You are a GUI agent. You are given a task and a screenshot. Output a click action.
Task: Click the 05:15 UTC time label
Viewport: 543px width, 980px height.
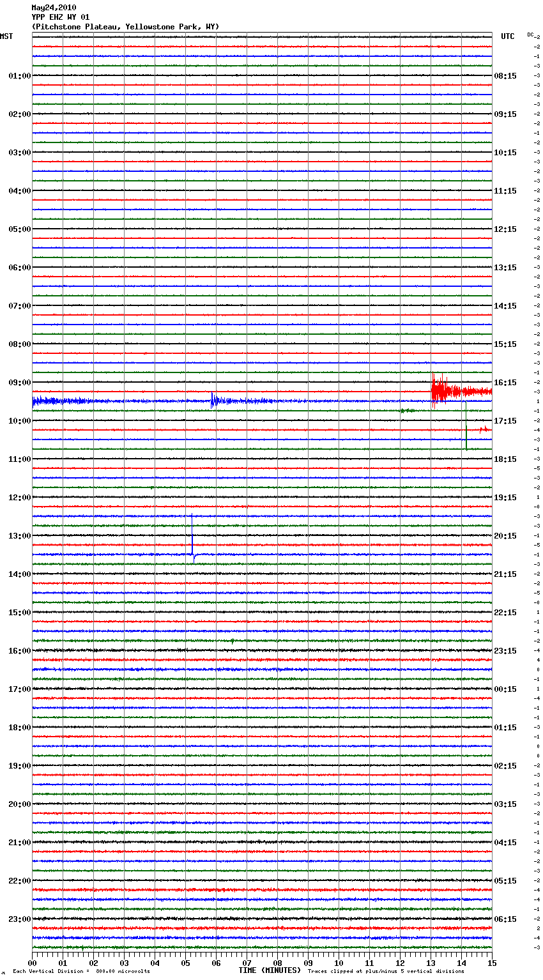pyautogui.click(x=505, y=881)
